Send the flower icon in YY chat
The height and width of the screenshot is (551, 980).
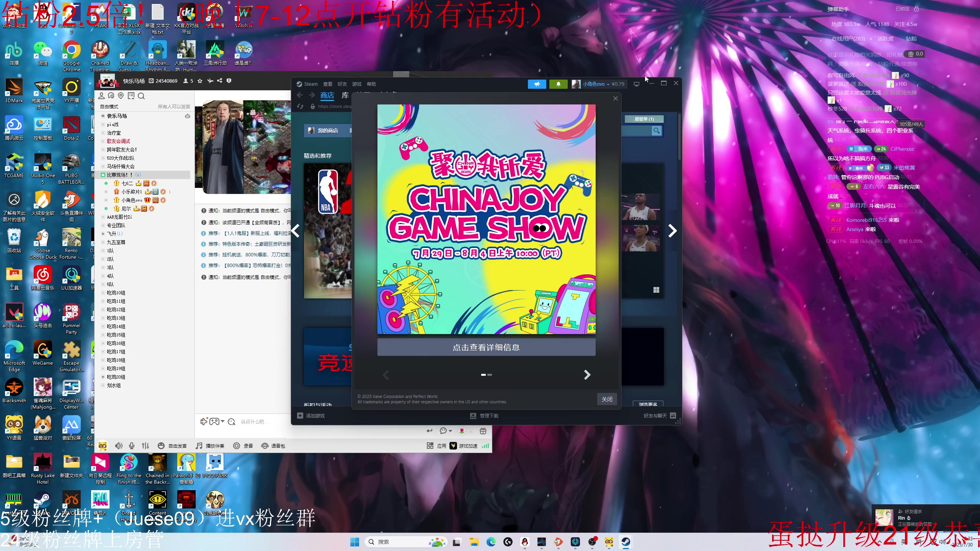point(462,431)
